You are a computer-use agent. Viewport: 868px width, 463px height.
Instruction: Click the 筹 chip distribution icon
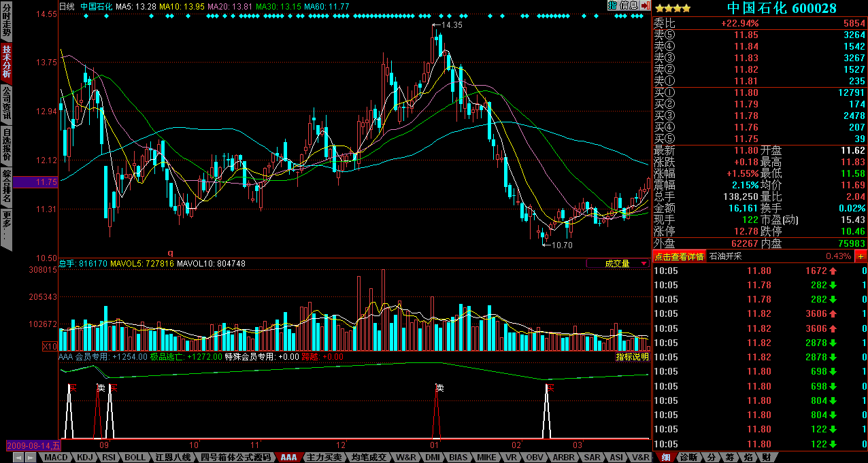pyautogui.click(x=730, y=458)
